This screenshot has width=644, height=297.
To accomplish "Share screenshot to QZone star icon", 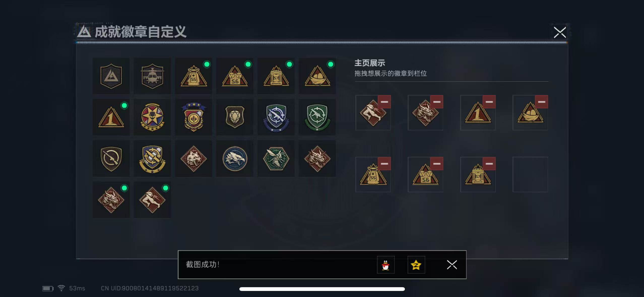I will (416, 265).
